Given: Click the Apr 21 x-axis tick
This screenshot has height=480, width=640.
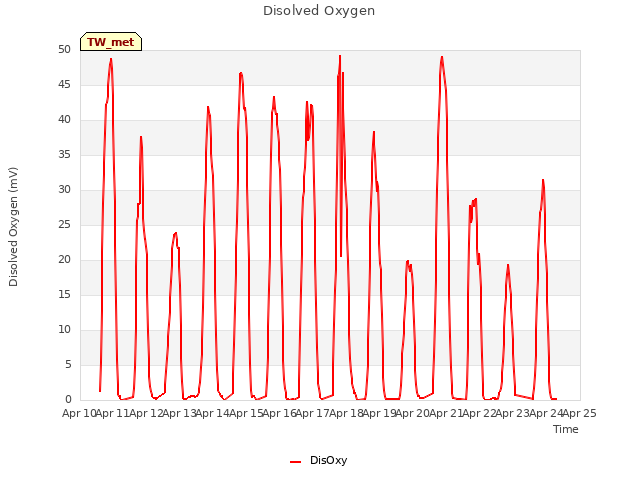Looking at the screenshot, I should [446, 413].
